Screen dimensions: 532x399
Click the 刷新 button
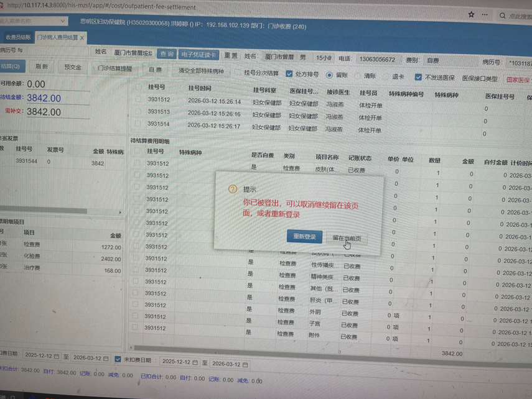42,66
